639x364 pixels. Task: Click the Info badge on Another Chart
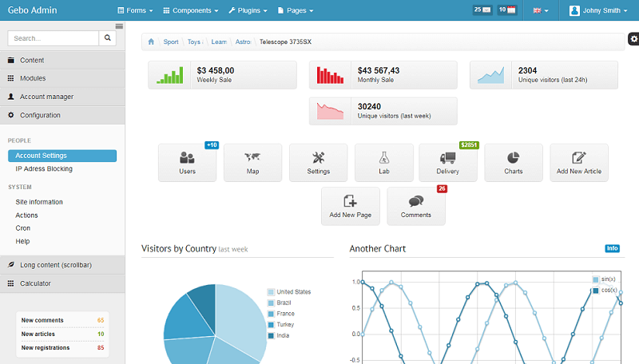tap(612, 248)
